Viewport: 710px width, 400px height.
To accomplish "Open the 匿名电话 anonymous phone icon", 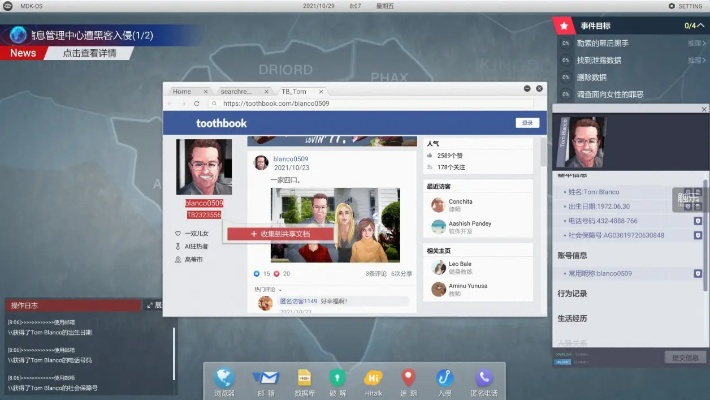I will (484, 378).
